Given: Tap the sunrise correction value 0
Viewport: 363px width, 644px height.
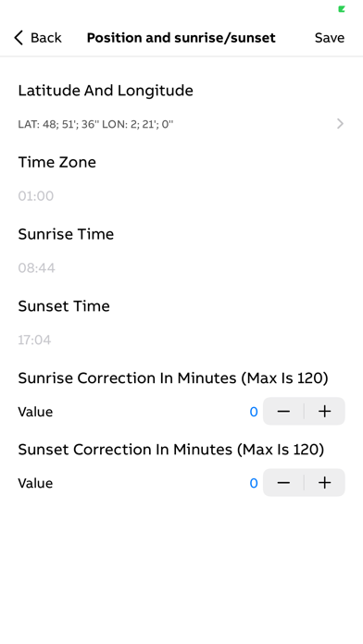Looking at the screenshot, I should coord(254,412).
